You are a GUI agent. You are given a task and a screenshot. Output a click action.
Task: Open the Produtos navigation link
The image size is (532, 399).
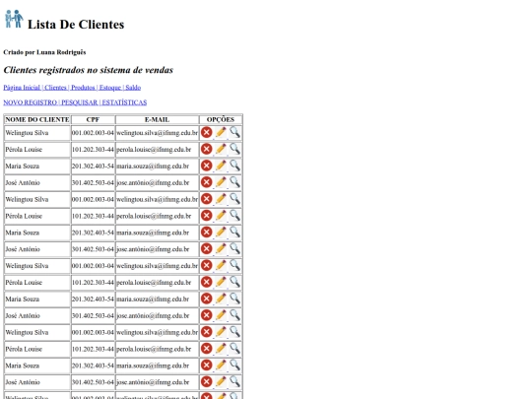[x=83, y=88]
